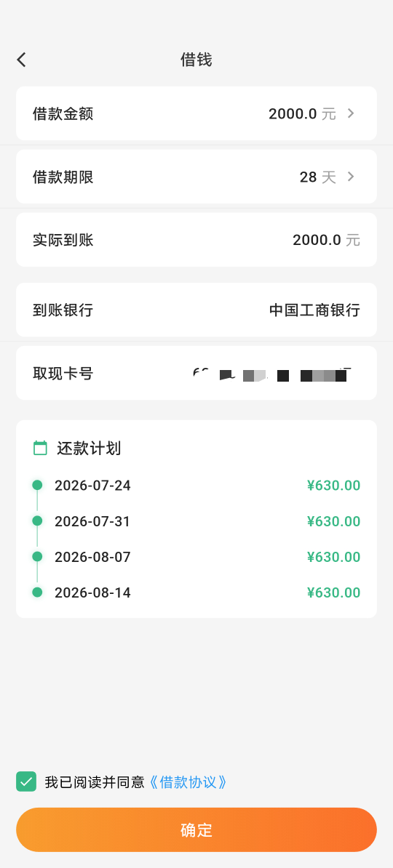Select the green dot for 2026-07-24
This screenshot has width=393, height=868.
[x=37, y=485]
